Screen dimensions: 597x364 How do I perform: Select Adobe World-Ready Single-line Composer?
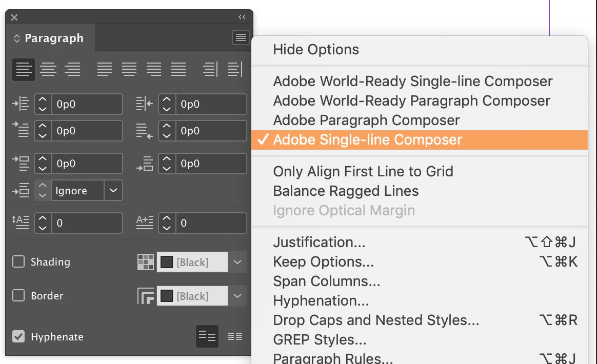click(420, 81)
